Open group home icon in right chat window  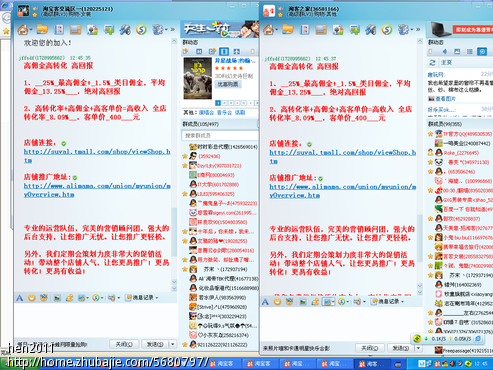268,30
